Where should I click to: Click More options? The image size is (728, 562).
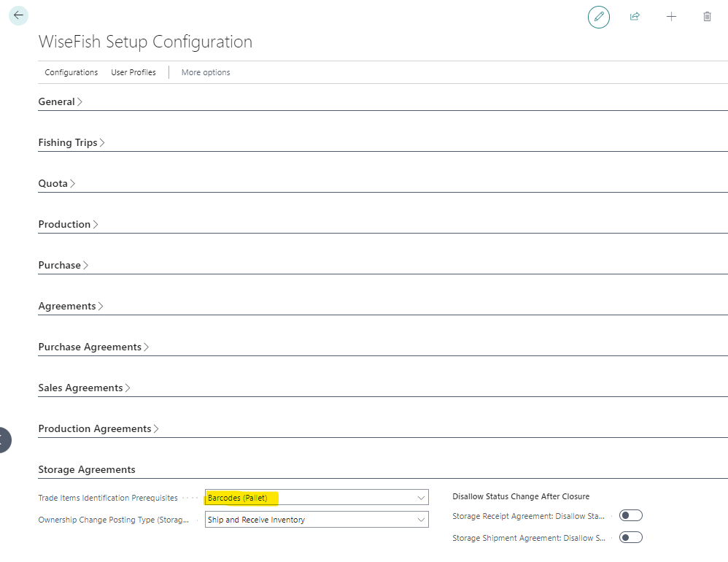(x=206, y=72)
